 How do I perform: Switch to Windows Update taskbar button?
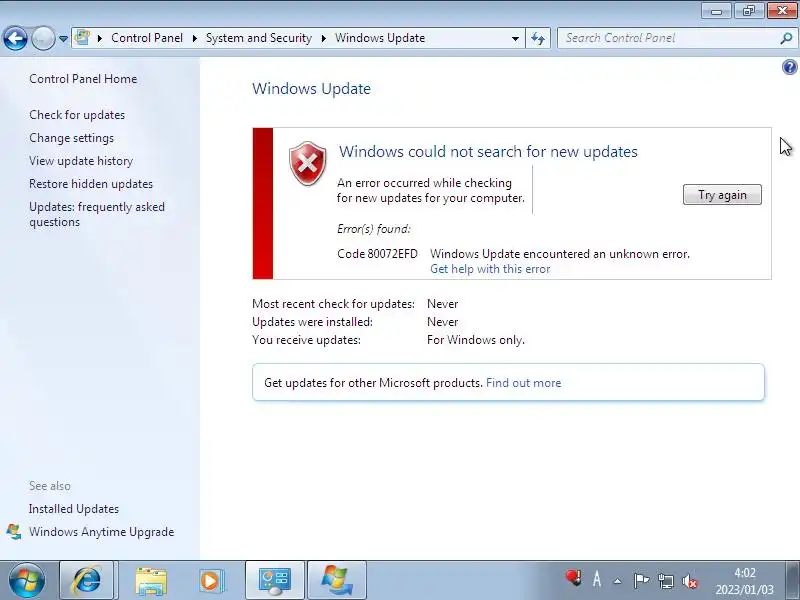(337, 581)
